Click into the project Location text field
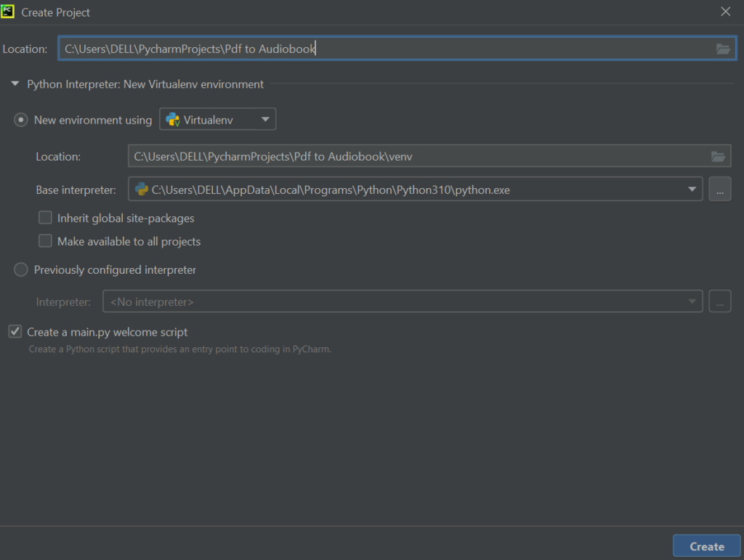Viewport: 744px width, 560px height. point(397,49)
